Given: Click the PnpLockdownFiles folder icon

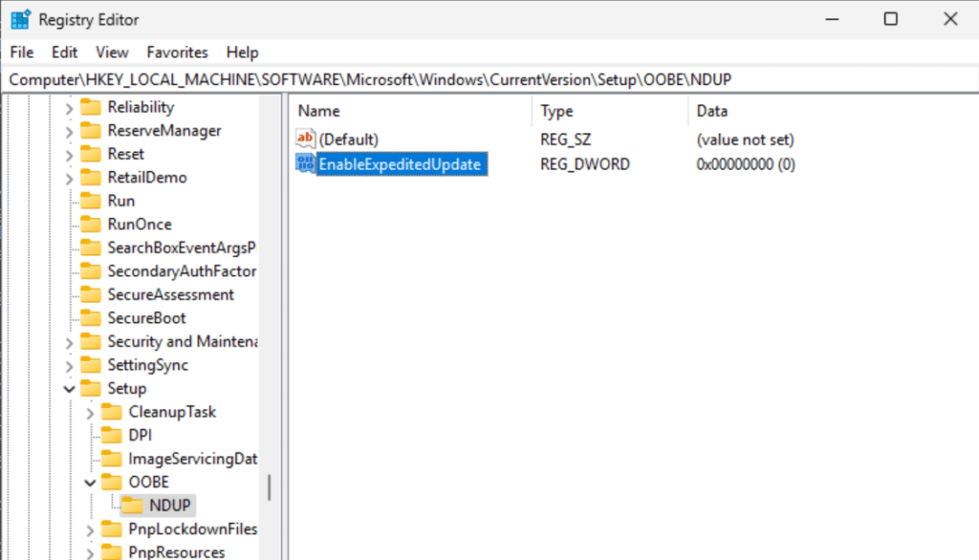Looking at the screenshot, I should click(x=112, y=528).
